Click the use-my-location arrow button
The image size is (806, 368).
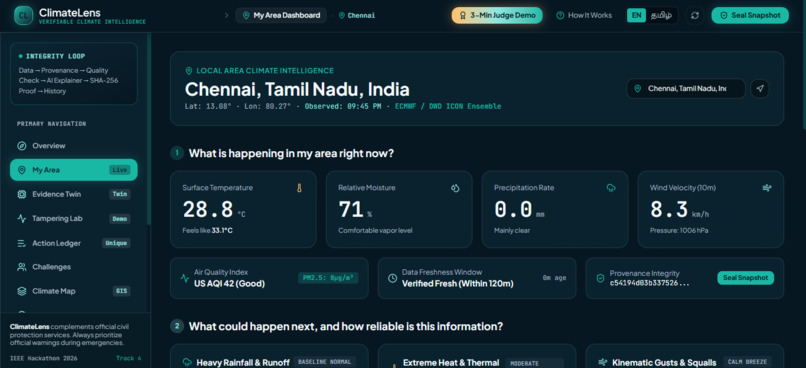pos(760,88)
